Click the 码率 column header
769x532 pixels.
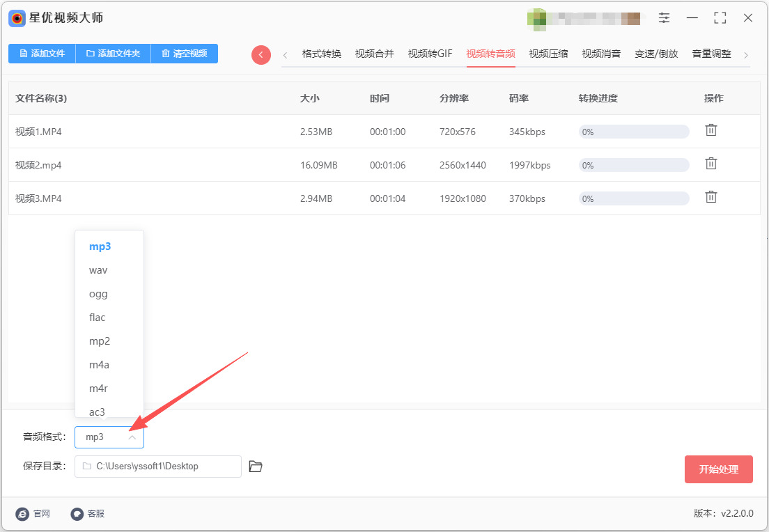pos(519,98)
